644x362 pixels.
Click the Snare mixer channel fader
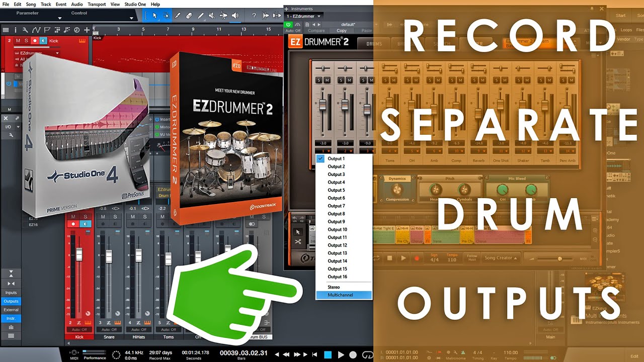pyautogui.click(x=109, y=256)
